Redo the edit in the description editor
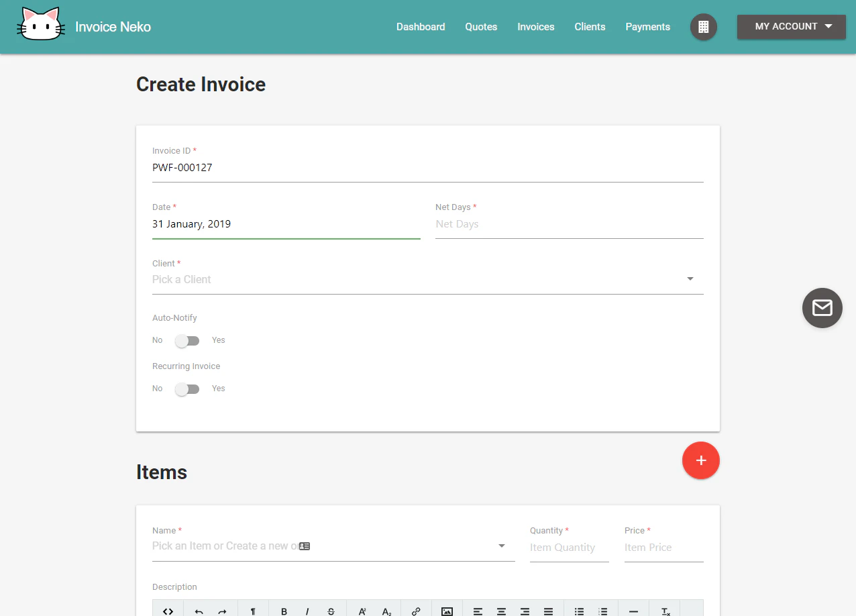Screen dimensions: 856x616 click(x=223, y=611)
